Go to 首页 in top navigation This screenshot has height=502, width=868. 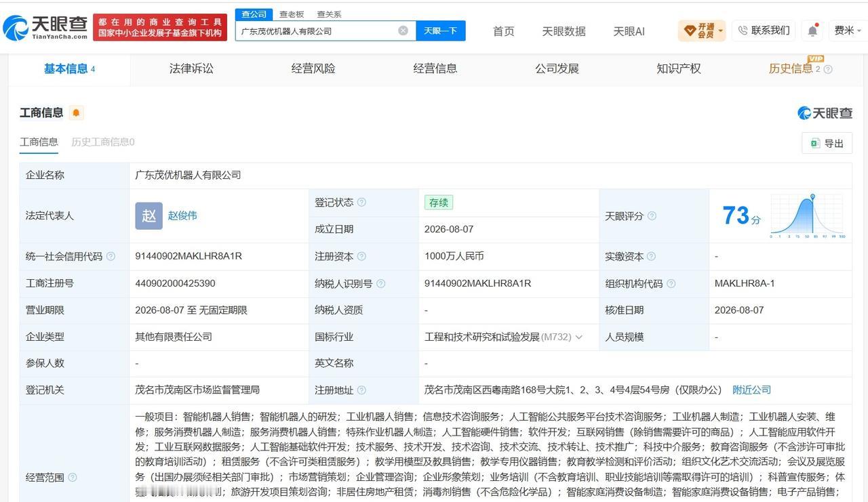pyautogui.click(x=503, y=31)
